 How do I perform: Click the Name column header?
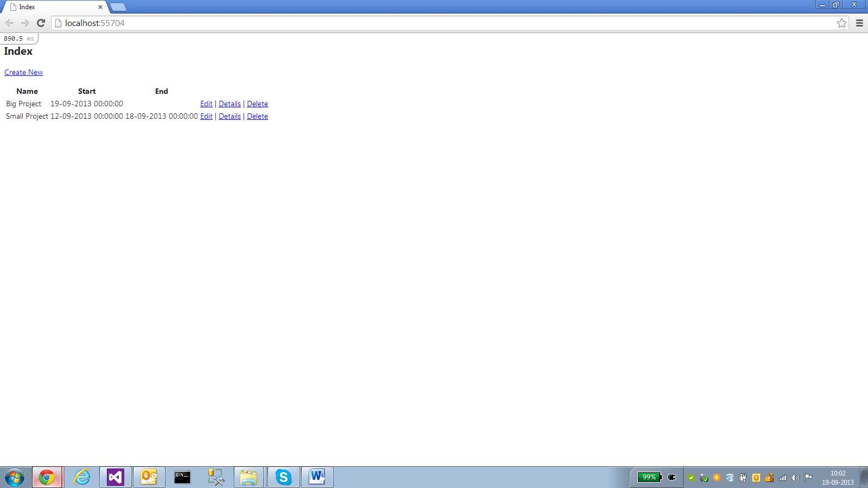(x=27, y=91)
